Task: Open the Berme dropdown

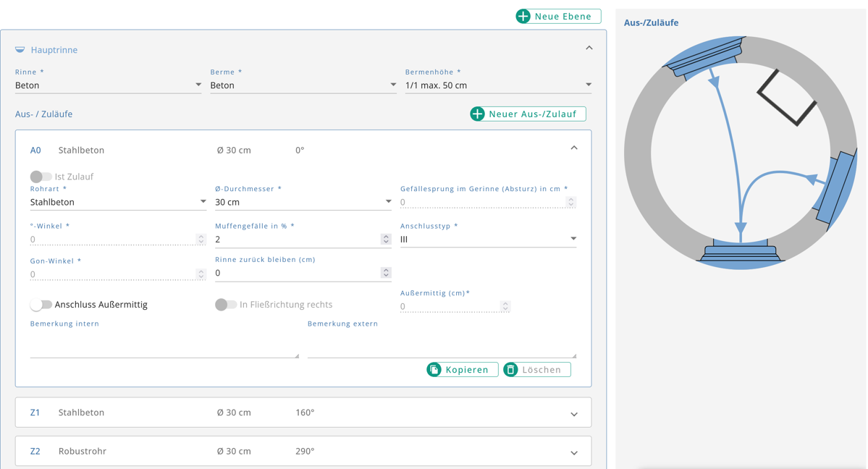Action: tap(303, 85)
